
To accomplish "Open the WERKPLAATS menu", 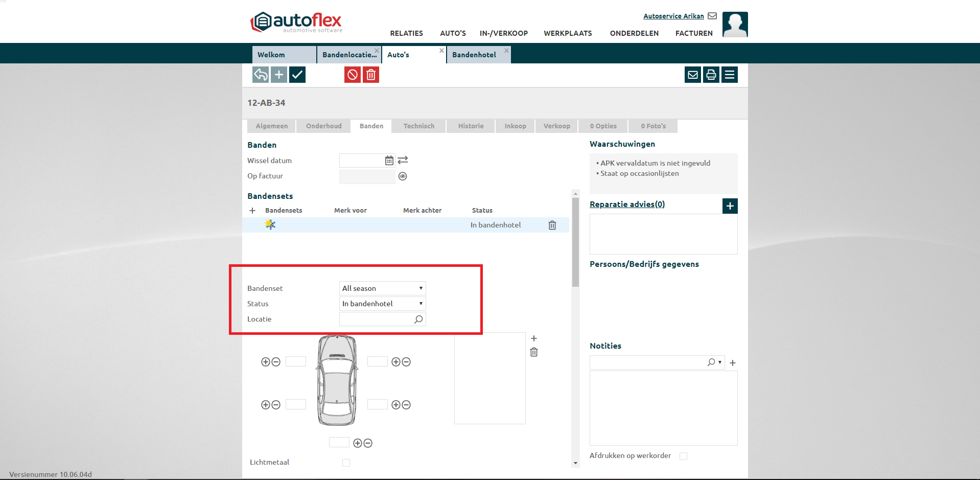I will click(x=568, y=33).
